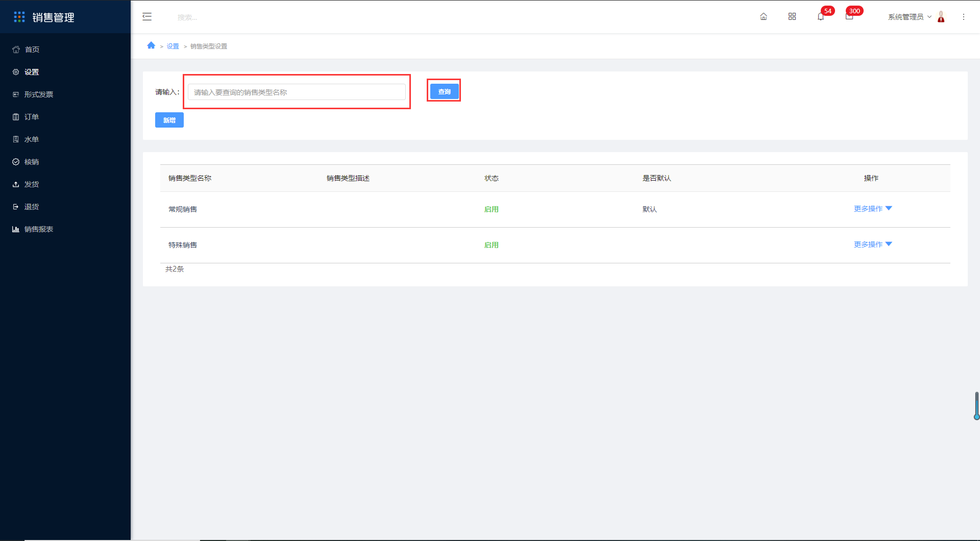The image size is (980, 541).
Task: Click the 新增 button
Action: [169, 120]
